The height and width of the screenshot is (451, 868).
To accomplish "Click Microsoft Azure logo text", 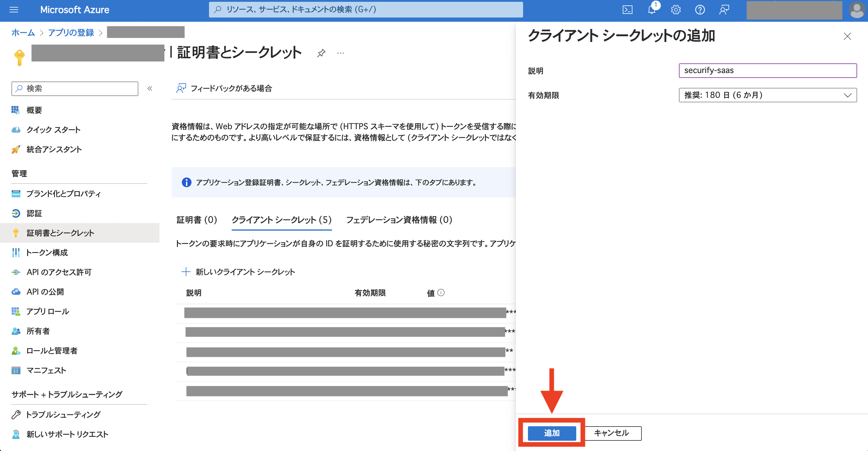I will coord(75,10).
